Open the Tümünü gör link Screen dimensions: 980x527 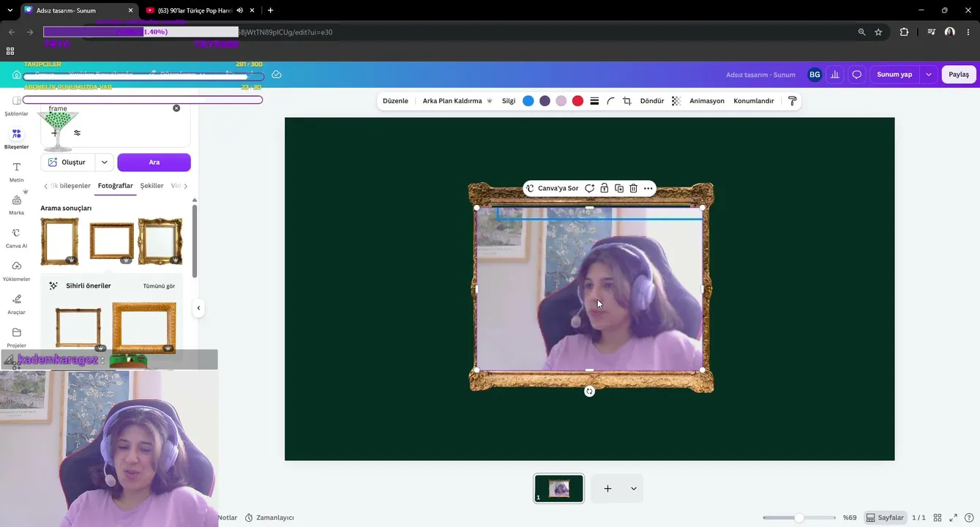[x=159, y=286]
